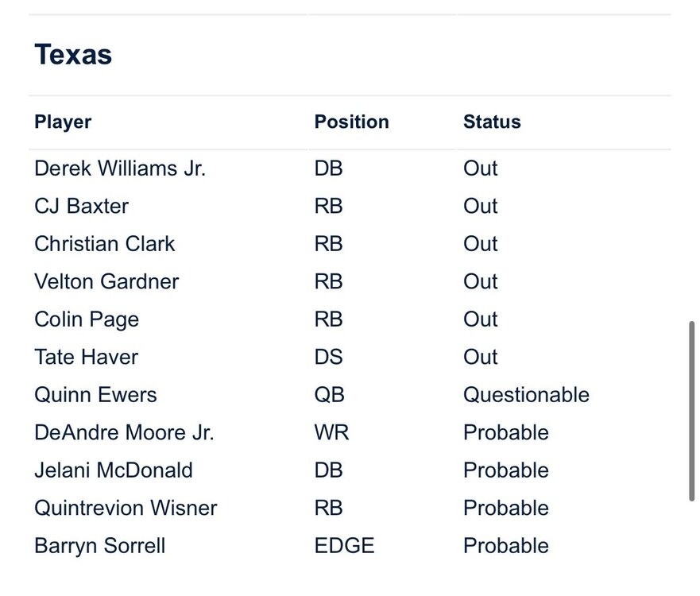
Task: Click the vertical scrollbar thumb
Action: click(x=691, y=410)
